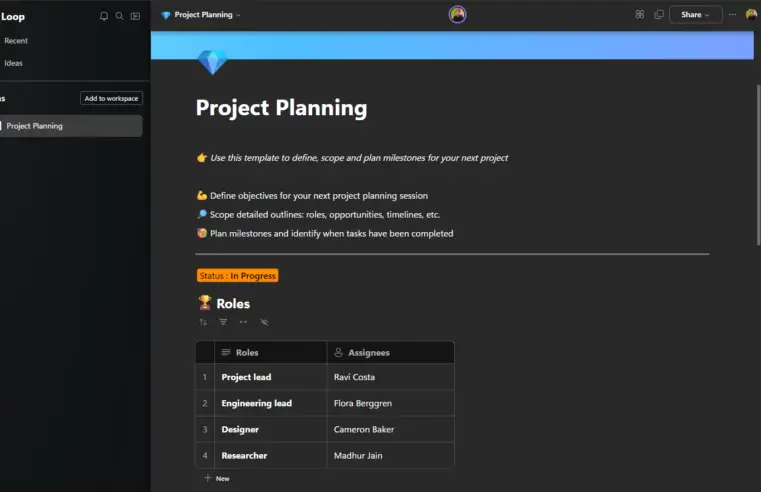Click the filter icon above the Roles table
Viewport: 761px width, 492px height.
tap(223, 322)
